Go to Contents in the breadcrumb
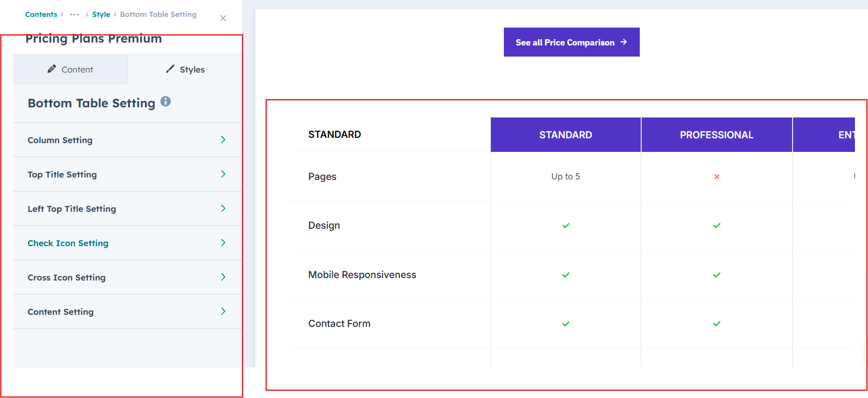 coord(41,15)
